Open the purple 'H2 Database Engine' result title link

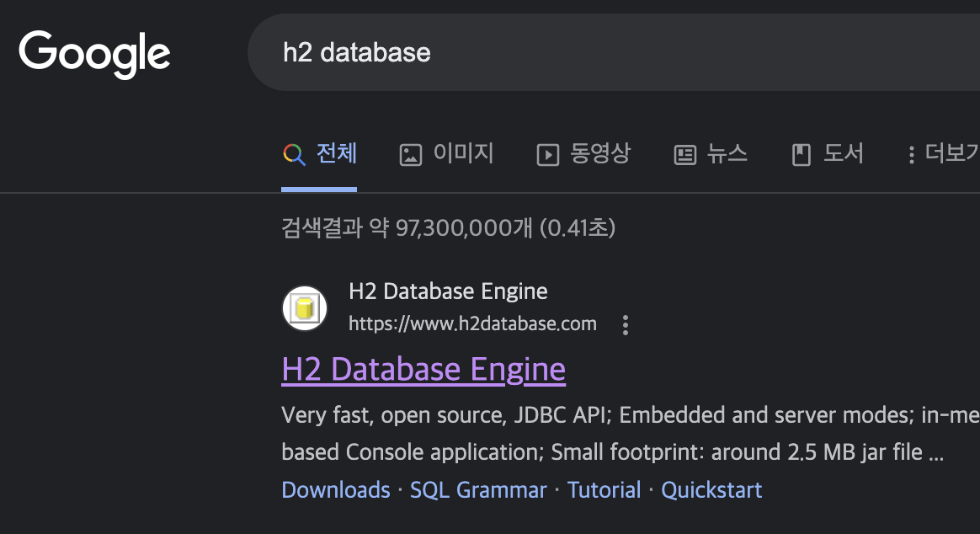coord(423,369)
